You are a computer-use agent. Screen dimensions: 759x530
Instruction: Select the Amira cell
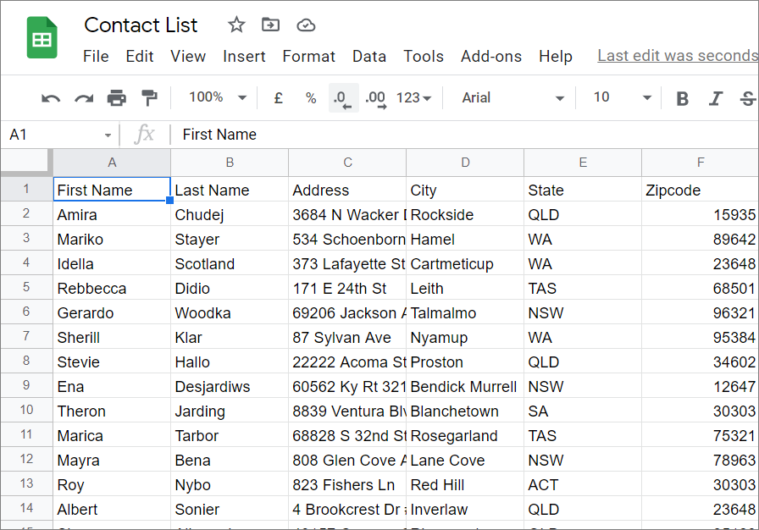click(x=112, y=214)
